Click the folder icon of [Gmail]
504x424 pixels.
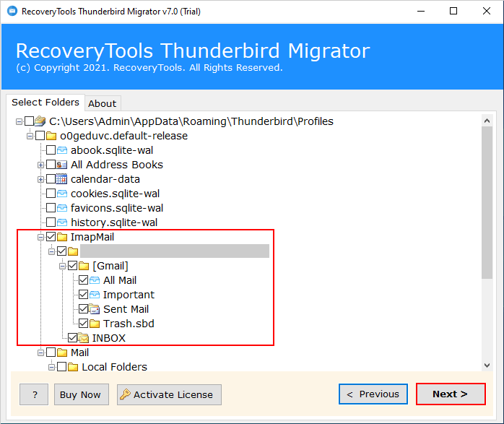pos(84,266)
